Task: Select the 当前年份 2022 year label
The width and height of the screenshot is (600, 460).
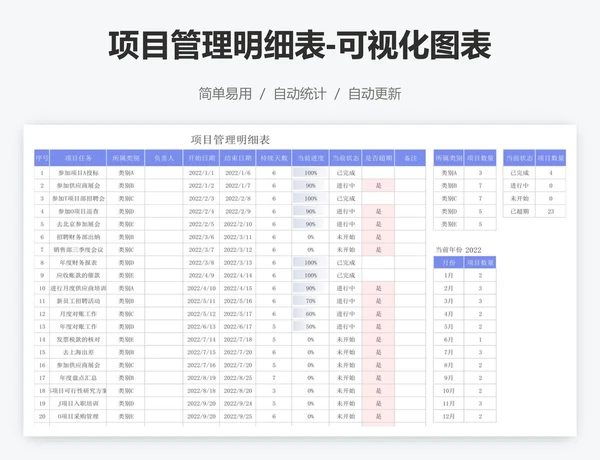Action: 458,249
